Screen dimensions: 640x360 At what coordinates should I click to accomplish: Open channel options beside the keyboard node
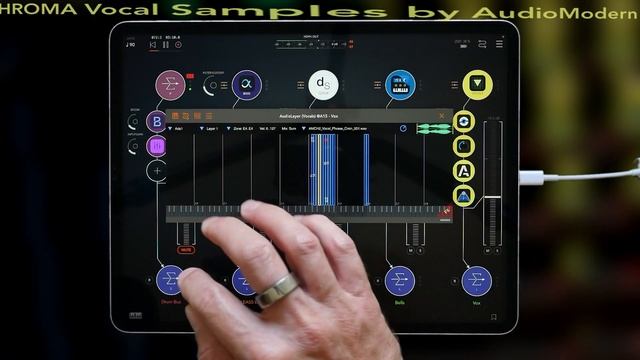(x=377, y=85)
